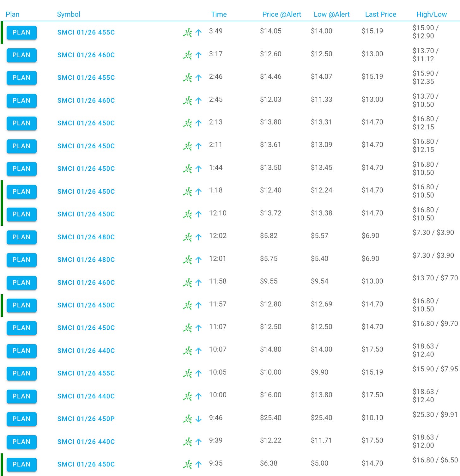
Task: Click PLAN on the 9:46 SMCI 450P row
Action: 21,419
